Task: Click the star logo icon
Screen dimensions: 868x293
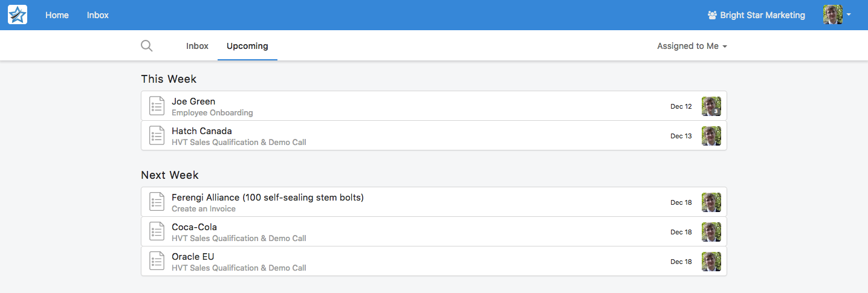Action: pyautogui.click(x=18, y=14)
